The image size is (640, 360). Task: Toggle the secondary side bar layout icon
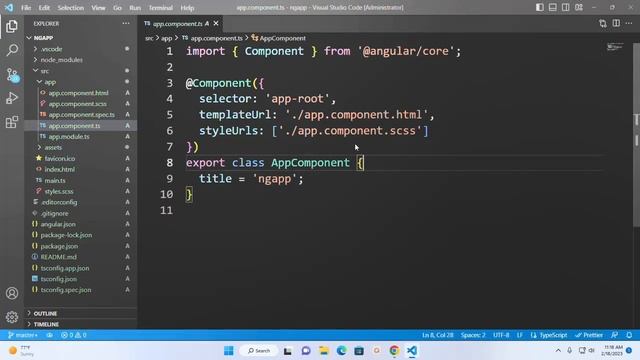(x=566, y=7)
